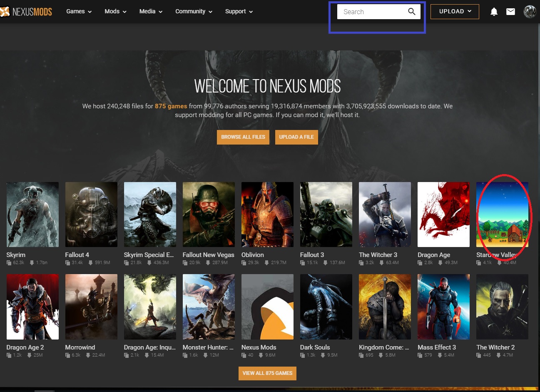540x392 pixels.
Task: Click Skyrim Special Edition files icon
Action: pos(127,263)
